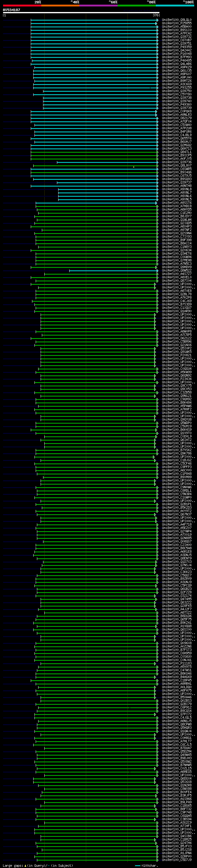197x868 pixels.
Task: Select label UniRef100_P11183
Action: coord(177,663)
